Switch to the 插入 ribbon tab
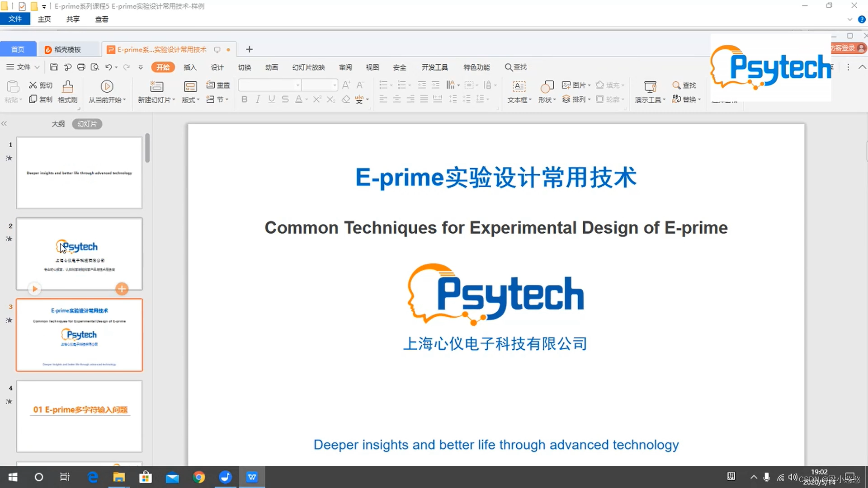The width and height of the screenshot is (868, 488). [190, 67]
